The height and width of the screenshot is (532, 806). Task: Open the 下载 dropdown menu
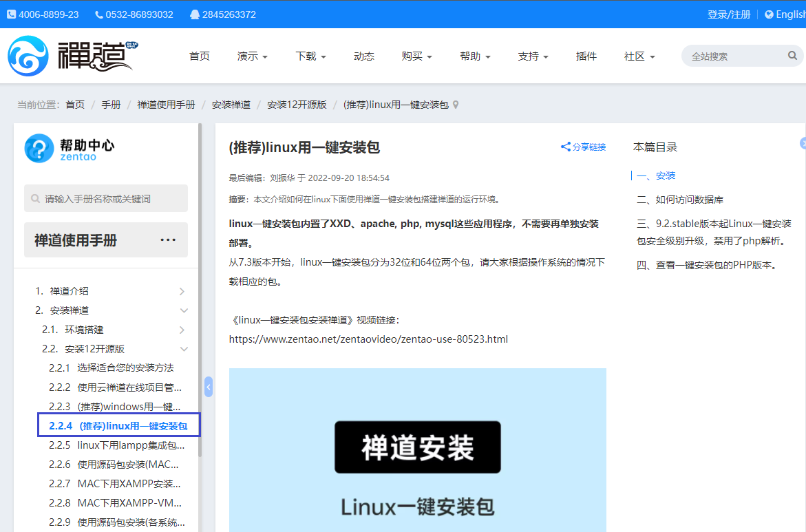[x=310, y=56]
